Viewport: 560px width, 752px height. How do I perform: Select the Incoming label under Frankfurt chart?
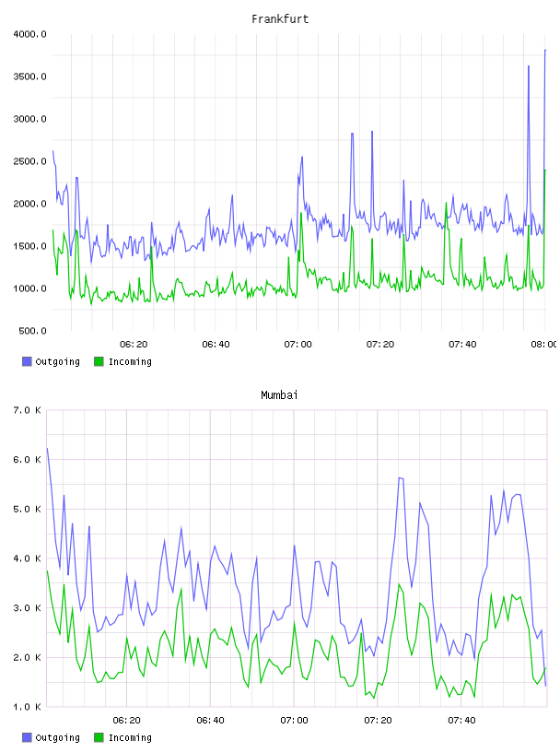tap(130, 361)
